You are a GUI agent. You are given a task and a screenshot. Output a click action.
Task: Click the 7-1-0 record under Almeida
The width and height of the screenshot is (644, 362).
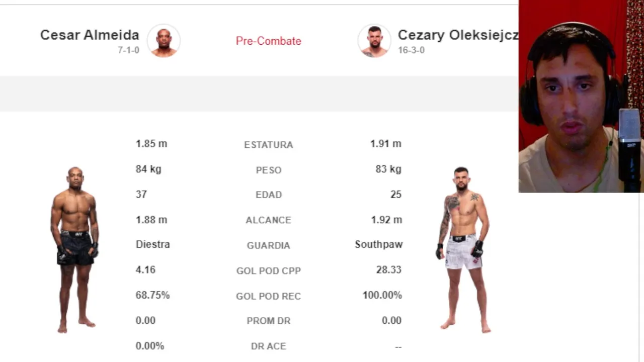pos(128,50)
